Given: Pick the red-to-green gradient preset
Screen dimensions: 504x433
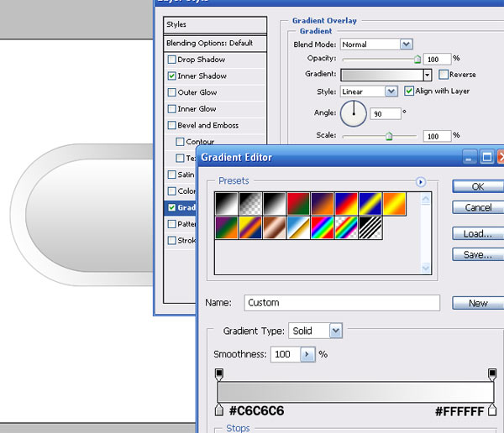Looking at the screenshot, I should click(298, 204).
